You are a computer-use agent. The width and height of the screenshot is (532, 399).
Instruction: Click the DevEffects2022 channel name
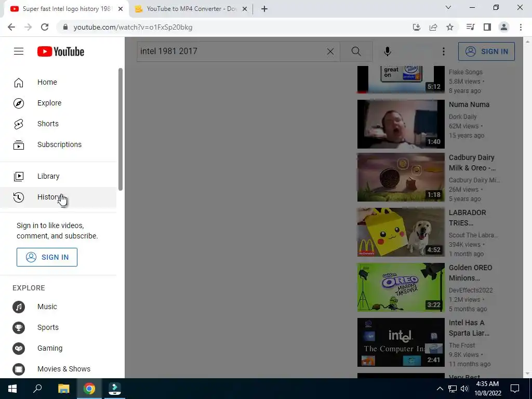pyautogui.click(x=471, y=290)
